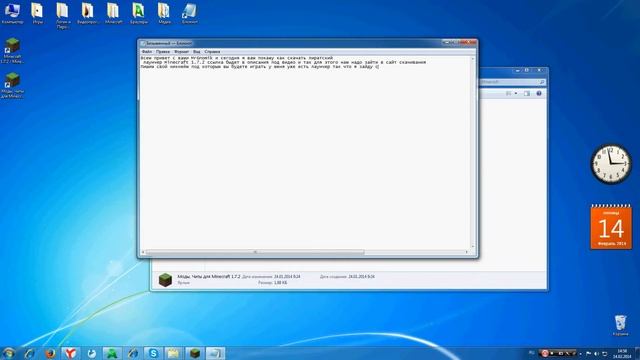The width and height of the screenshot is (640, 360).
Task: Click the Notepad scroll-left arrow
Action: pyautogui.click(x=142, y=252)
